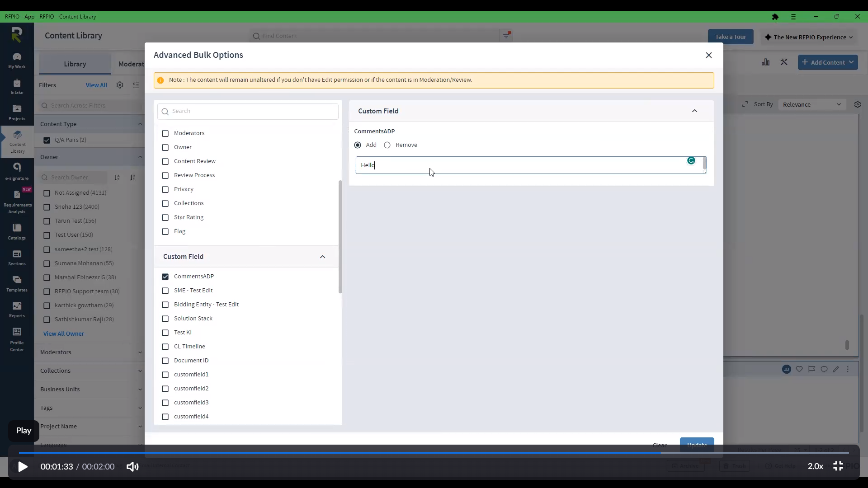Collapse the right Custom Field panel
The height and width of the screenshot is (488, 868).
point(694,111)
